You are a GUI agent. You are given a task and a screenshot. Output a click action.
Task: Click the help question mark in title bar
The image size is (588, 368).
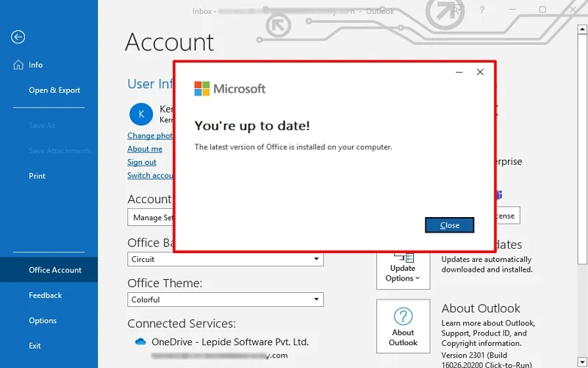pos(482,10)
